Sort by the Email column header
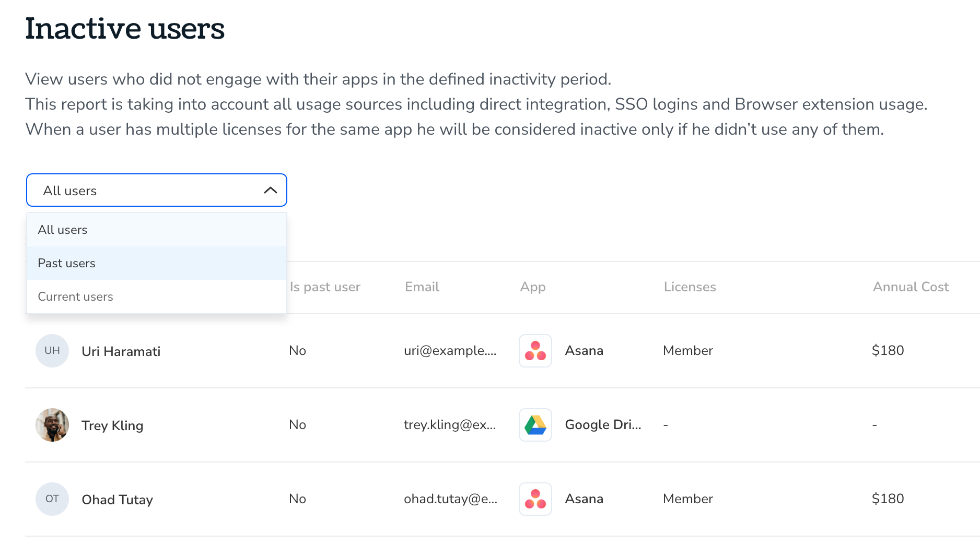Screen dimensions: 980x545 [422, 287]
